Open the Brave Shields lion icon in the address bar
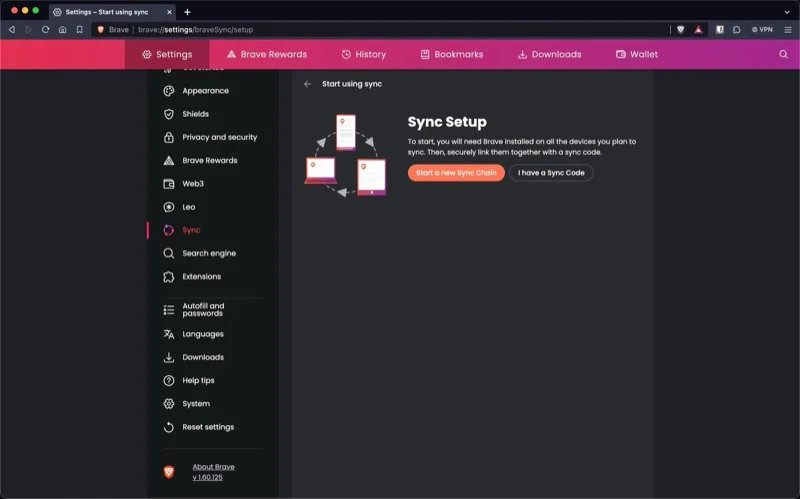The width and height of the screenshot is (800, 499). tap(680, 30)
